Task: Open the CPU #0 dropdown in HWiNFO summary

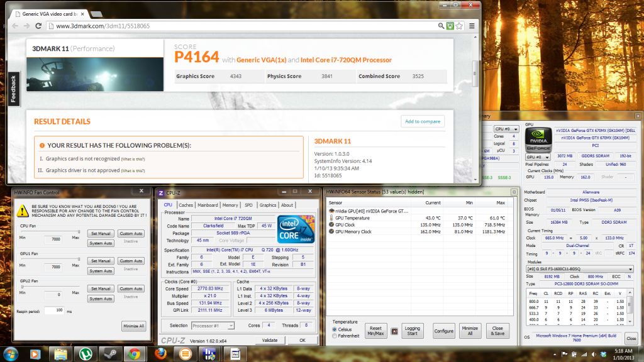Action: coord(506,129)
